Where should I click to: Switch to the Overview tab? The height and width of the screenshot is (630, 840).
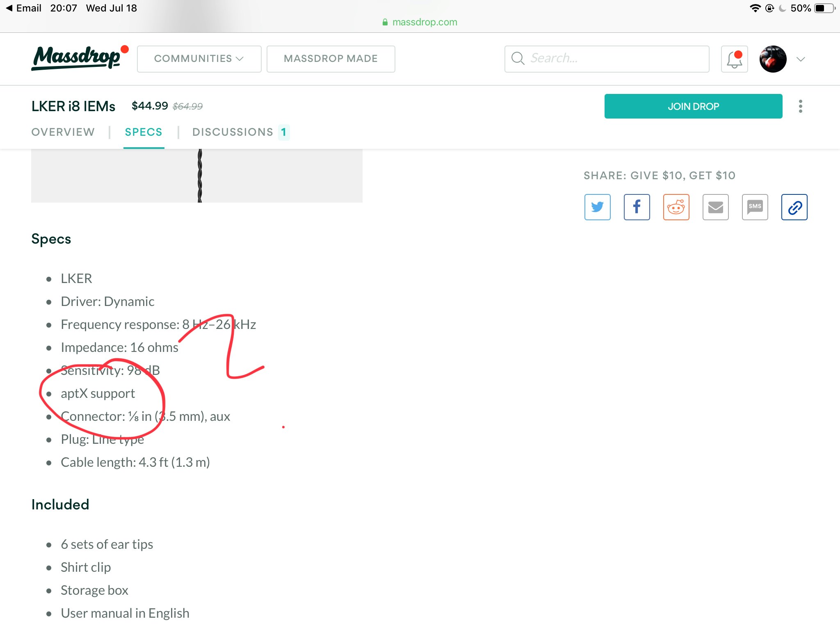63,132
